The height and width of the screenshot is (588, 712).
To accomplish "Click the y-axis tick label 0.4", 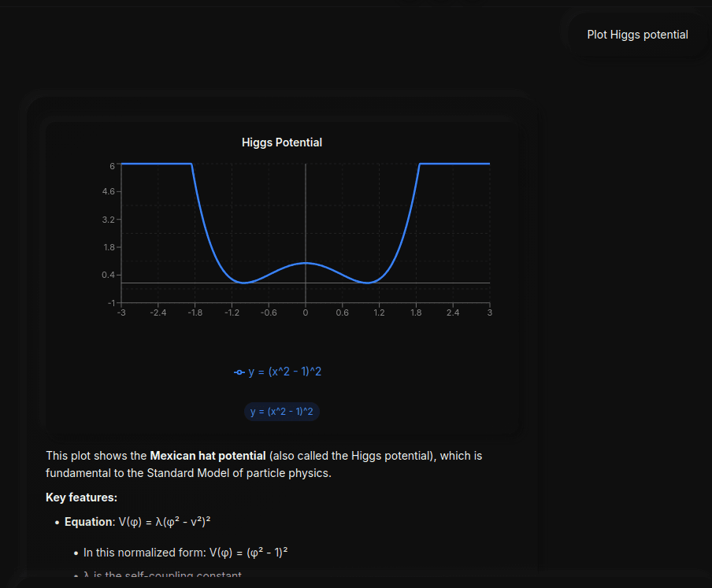I will 109,275.
